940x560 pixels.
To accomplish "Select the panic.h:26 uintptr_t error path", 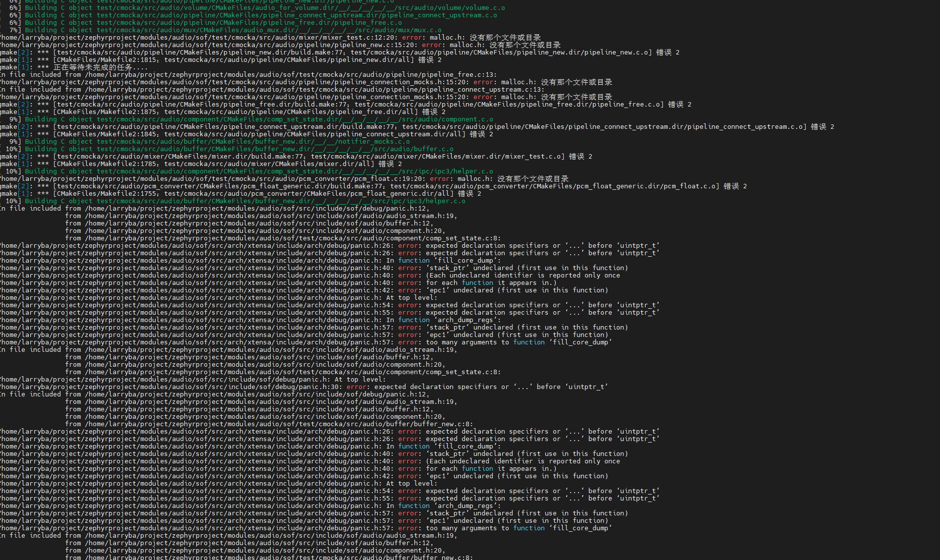I will pos(297,245).
